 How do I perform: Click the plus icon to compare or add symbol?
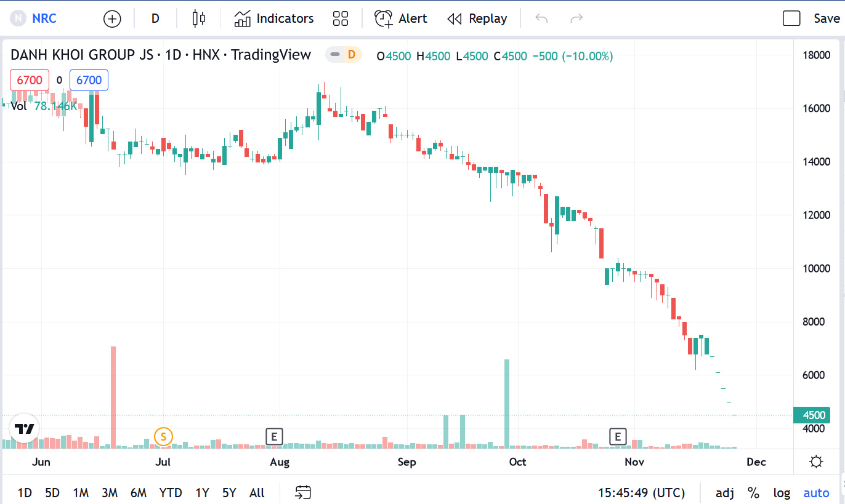click(112, 19)
